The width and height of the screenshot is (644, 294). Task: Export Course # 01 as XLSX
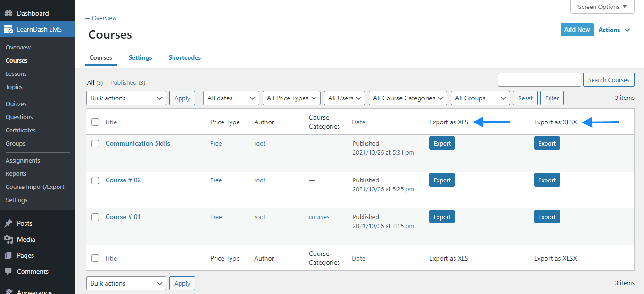pyautogui.click(x=547, y=217)
